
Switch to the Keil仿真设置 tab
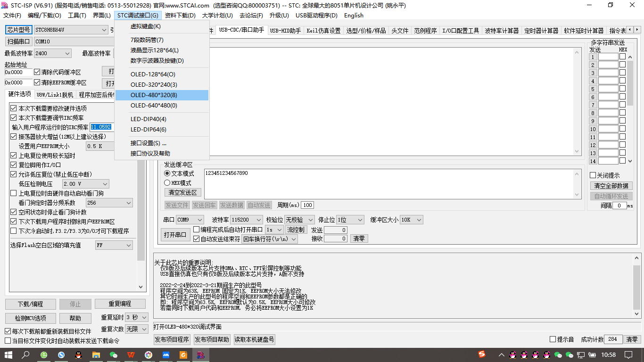323,31
